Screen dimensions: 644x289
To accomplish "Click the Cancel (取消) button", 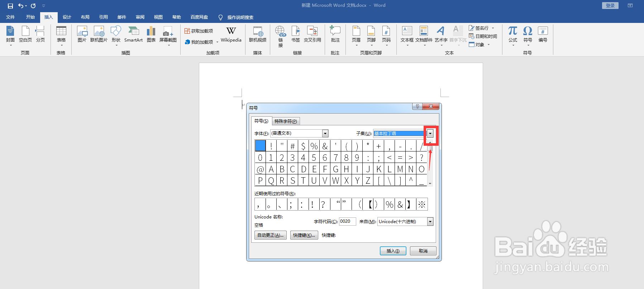I will coord(423,251).
